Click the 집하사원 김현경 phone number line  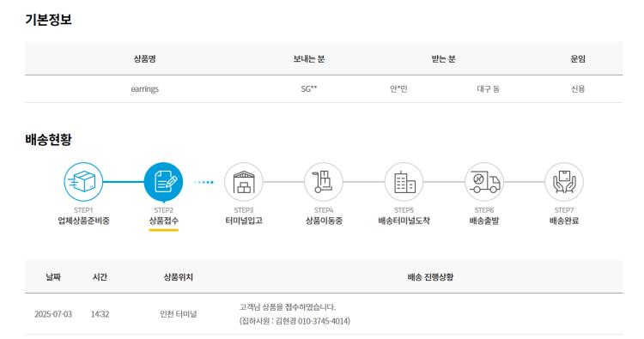(295, 321)
